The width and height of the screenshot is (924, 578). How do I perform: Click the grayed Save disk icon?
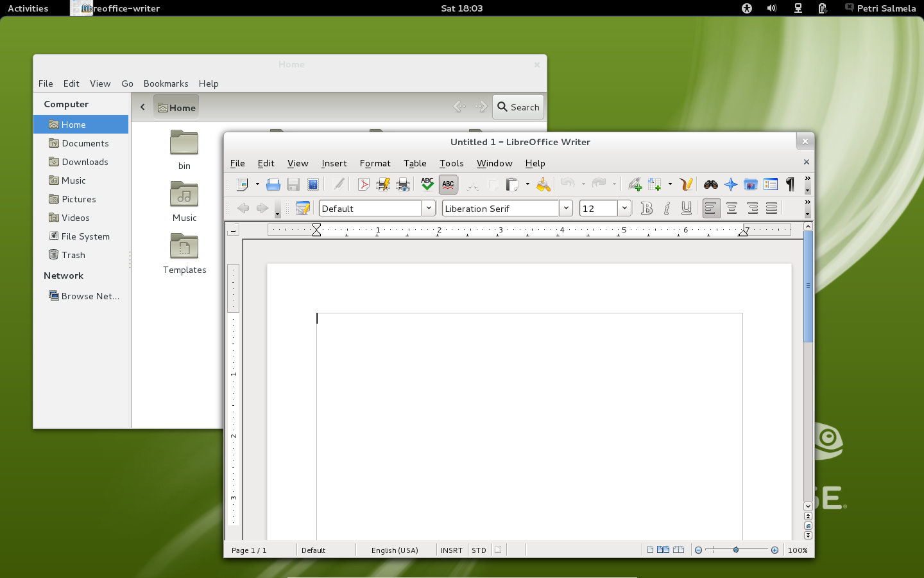(x=293, y=185)
